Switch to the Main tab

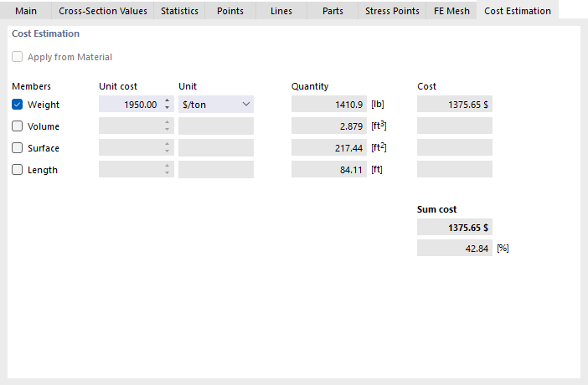(x=27, y=11)
